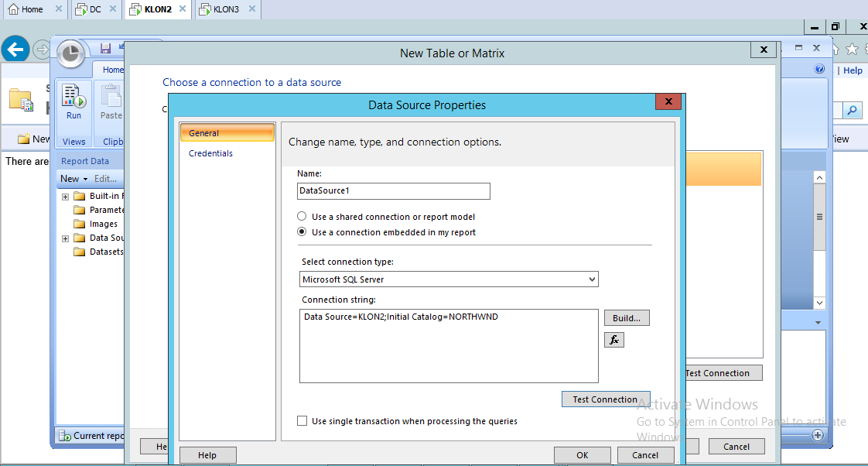Switch to the Credentials page
This screenshot has height=466, width=868.
click(210, 153)
